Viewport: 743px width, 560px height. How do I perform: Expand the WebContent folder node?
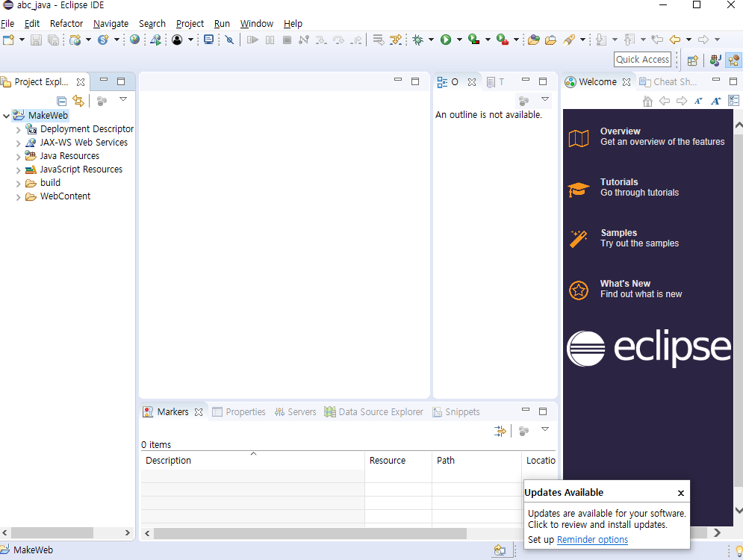tap(19, 196)
